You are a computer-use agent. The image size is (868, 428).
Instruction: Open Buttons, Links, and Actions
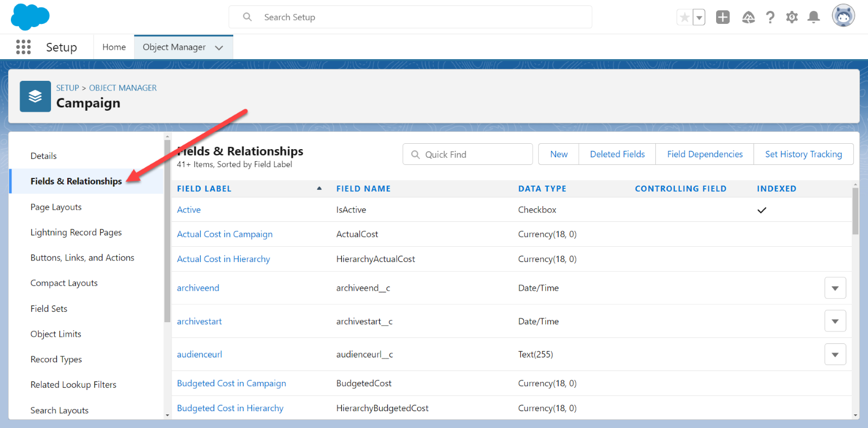[82, 258]
